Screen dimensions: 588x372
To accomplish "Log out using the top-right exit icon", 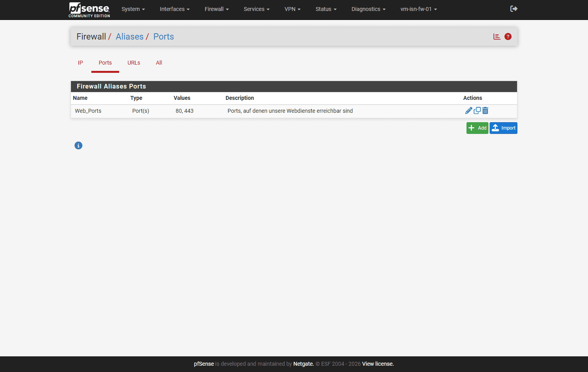I will coord(514,9).
